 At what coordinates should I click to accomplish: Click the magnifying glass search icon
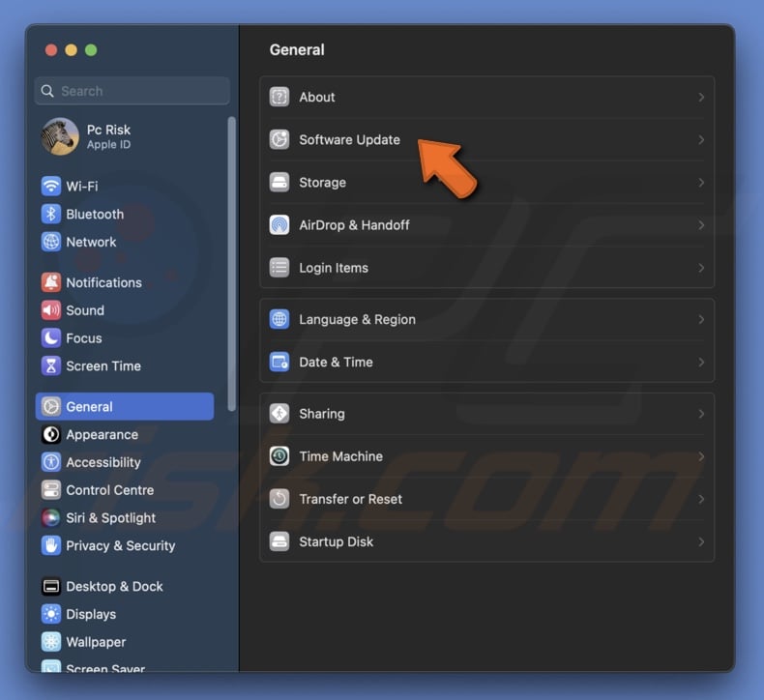[x=47, y=91]
